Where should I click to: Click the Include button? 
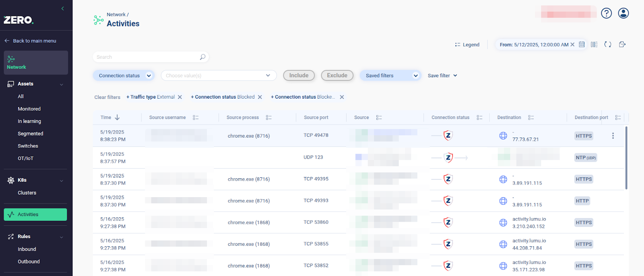click(x=299, y=76)
